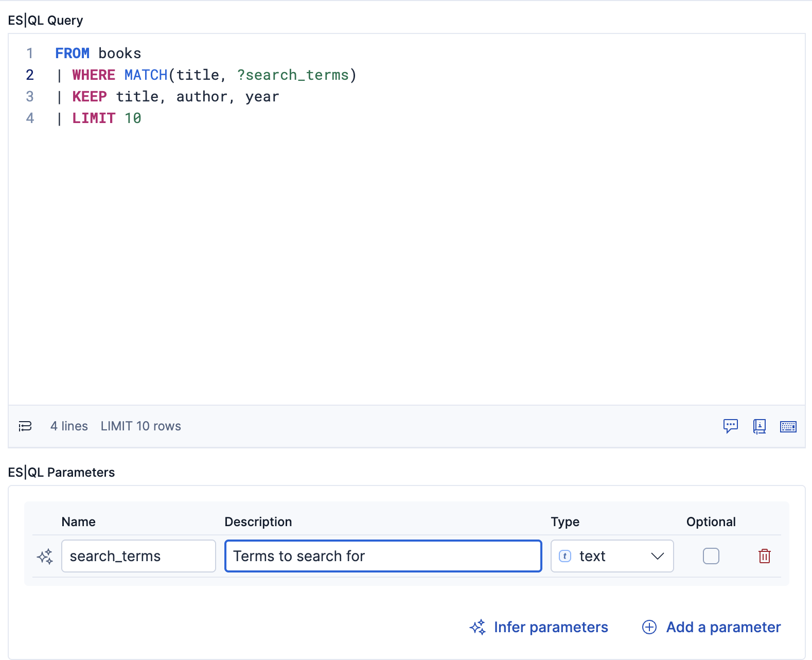Click the MATCH function in WHERE clause
The width and height of the screenshot is (812, 660).
point(146,75)
